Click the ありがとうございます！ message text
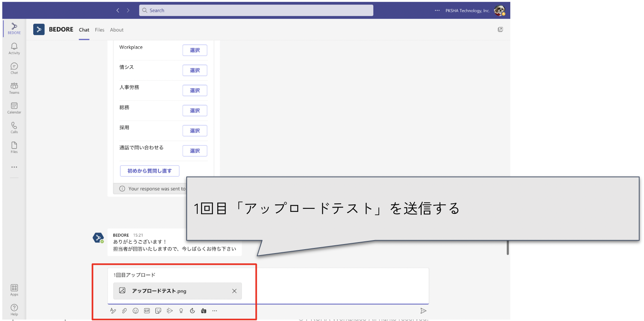Viewport: 644px width, 321px height. [140, 242]
